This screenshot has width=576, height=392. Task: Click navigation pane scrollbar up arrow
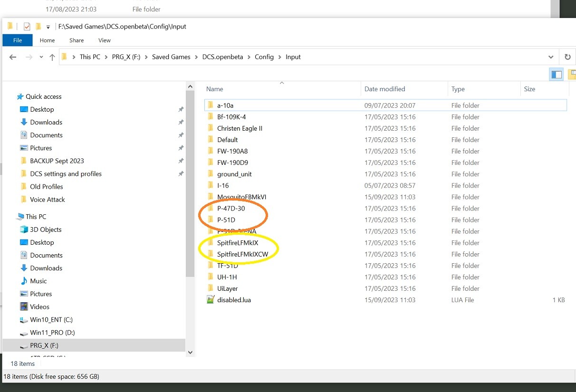click(191, 87)
